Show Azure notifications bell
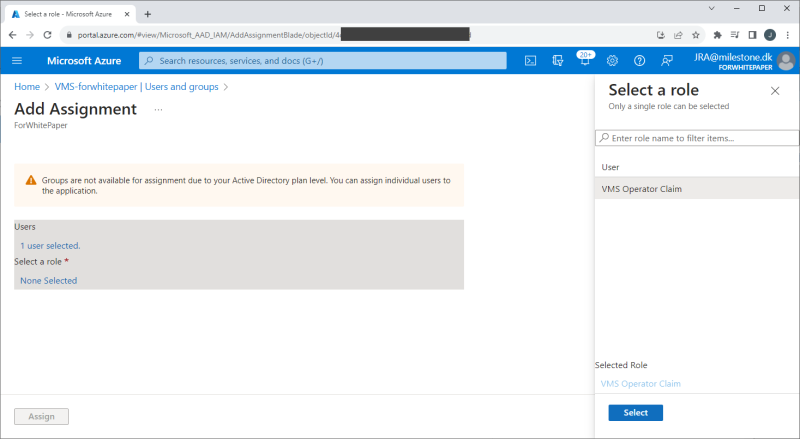This screenshot has height=439, width=800. pyautogui.click(x=585, y=61)
